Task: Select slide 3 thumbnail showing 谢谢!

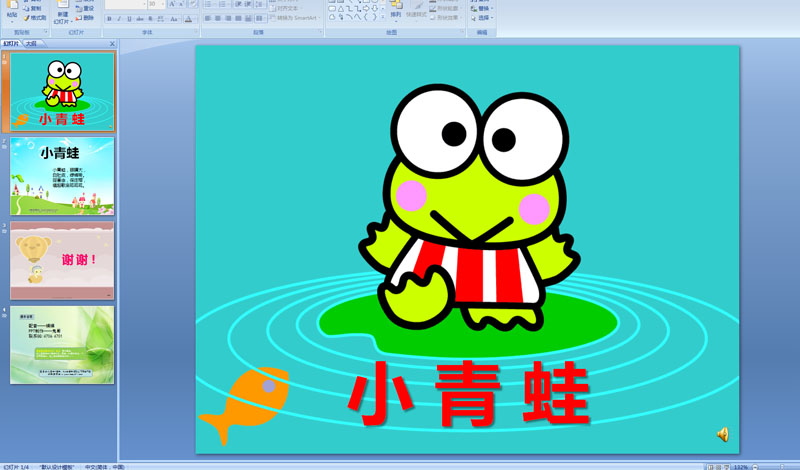Action: pos(62,260)
